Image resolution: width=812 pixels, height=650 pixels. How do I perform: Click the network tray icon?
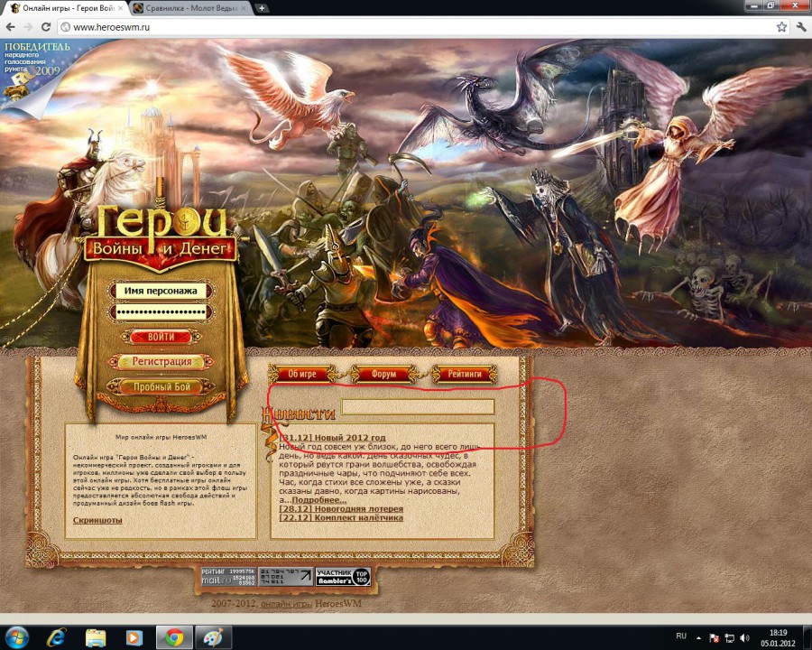[729, 637]
